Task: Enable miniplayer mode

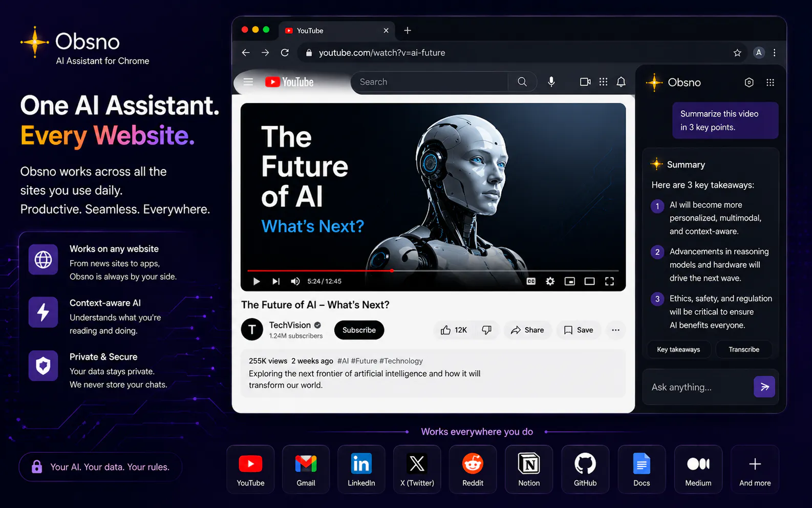Action: (570, 281)
